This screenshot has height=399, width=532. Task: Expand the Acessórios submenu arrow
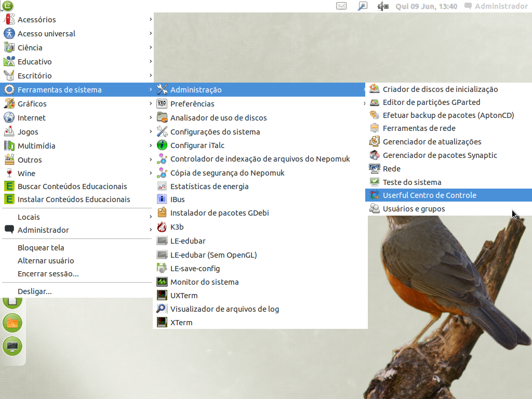click(x=150, y=19)
